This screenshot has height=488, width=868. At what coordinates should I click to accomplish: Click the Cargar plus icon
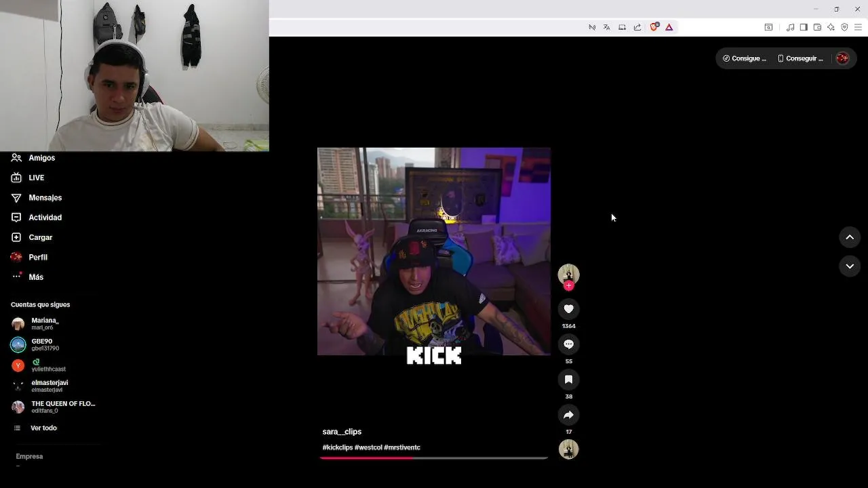(16, 237)
